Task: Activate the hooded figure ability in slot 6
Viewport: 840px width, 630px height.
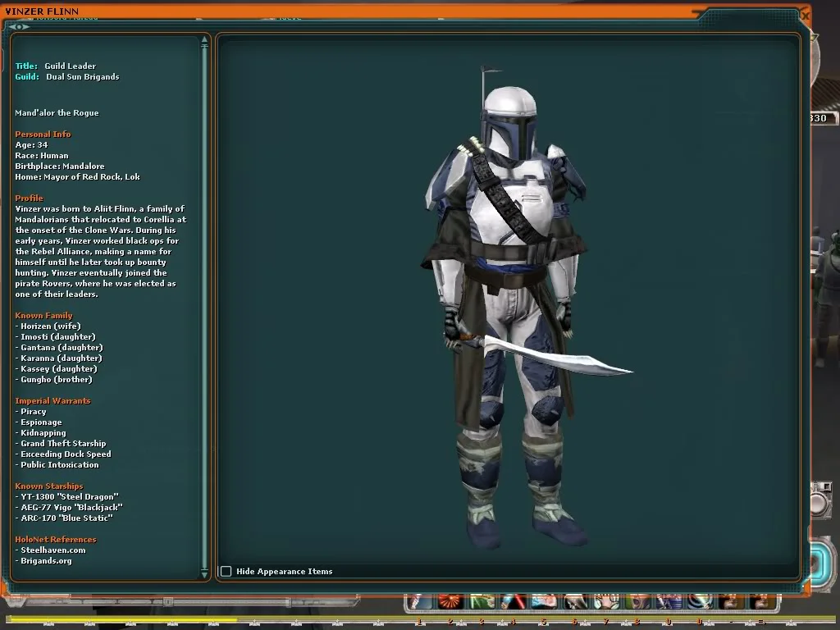Action: tap(575, 602)
